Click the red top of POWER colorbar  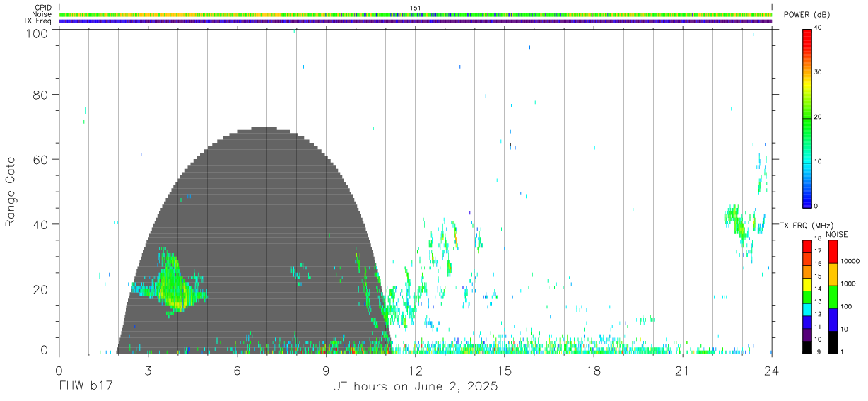click(x=807, y=35)
